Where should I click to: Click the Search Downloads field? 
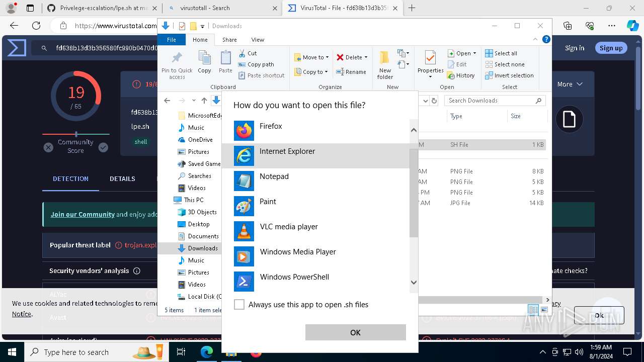tap(495, 101)
